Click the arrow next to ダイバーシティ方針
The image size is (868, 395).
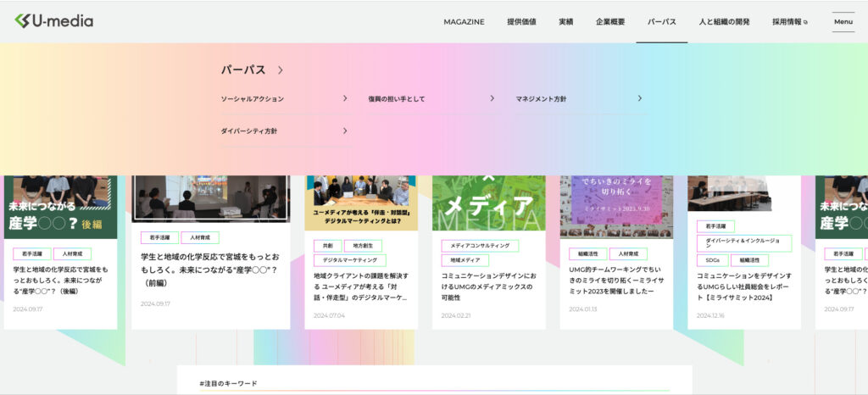click(x=345, y=131)
